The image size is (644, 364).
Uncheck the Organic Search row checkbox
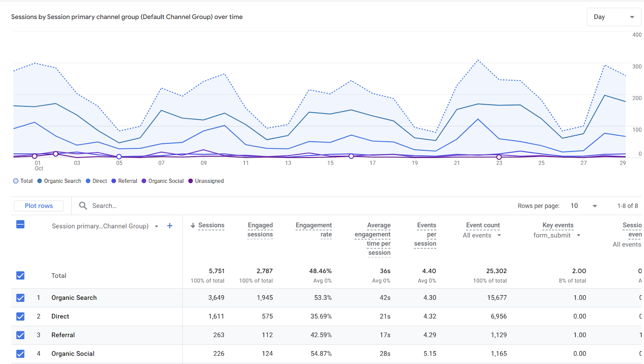(21, 298)
